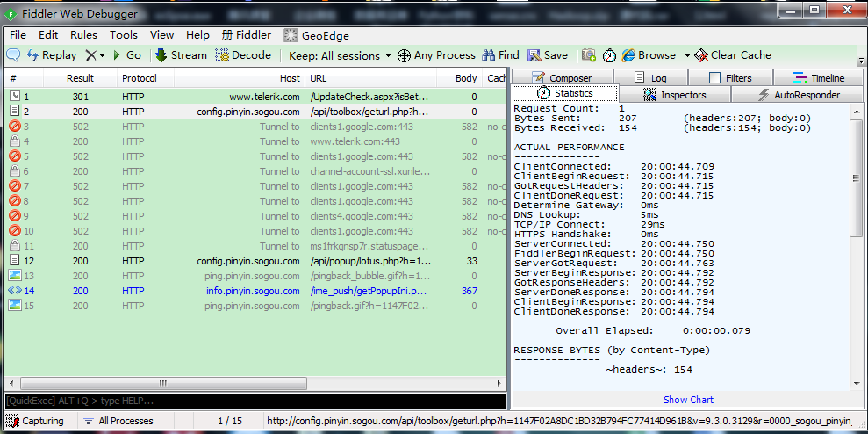Screen dimensions: 868x434
Task: Click the image icon of session 15
Action: coord(15,306)
